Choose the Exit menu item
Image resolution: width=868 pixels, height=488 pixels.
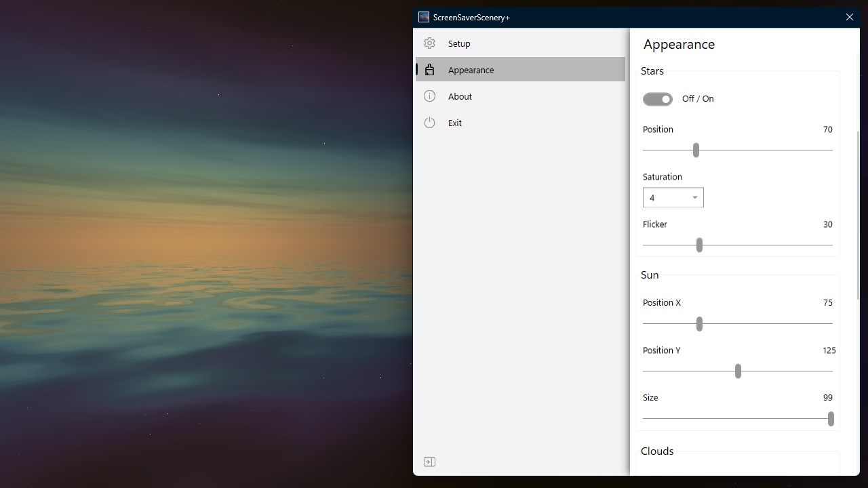click(520, 123)
